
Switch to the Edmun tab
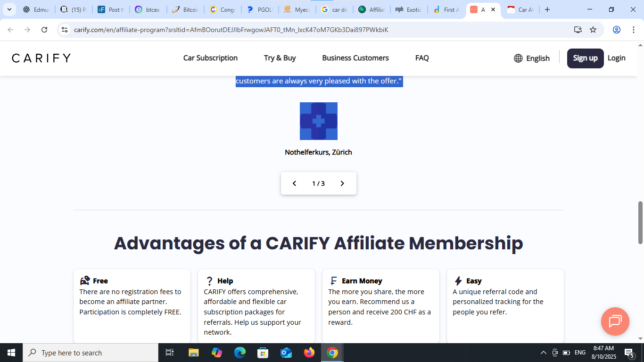[36, 9]
